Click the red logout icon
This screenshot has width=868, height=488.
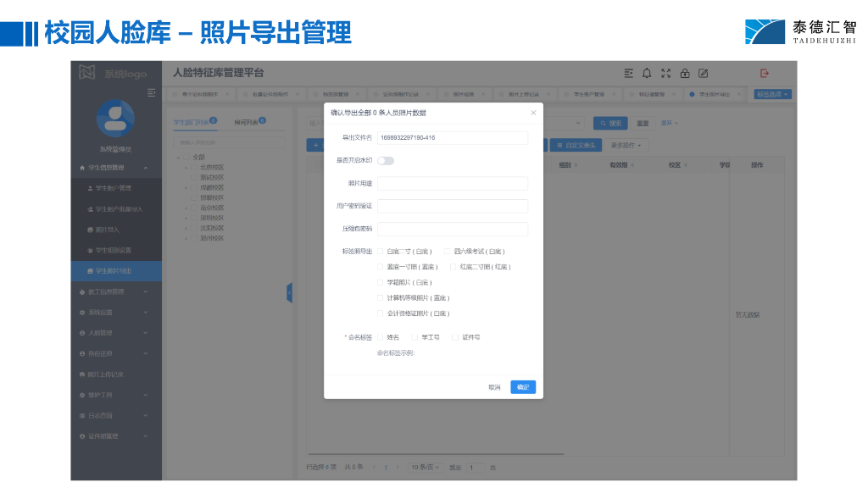765,73
